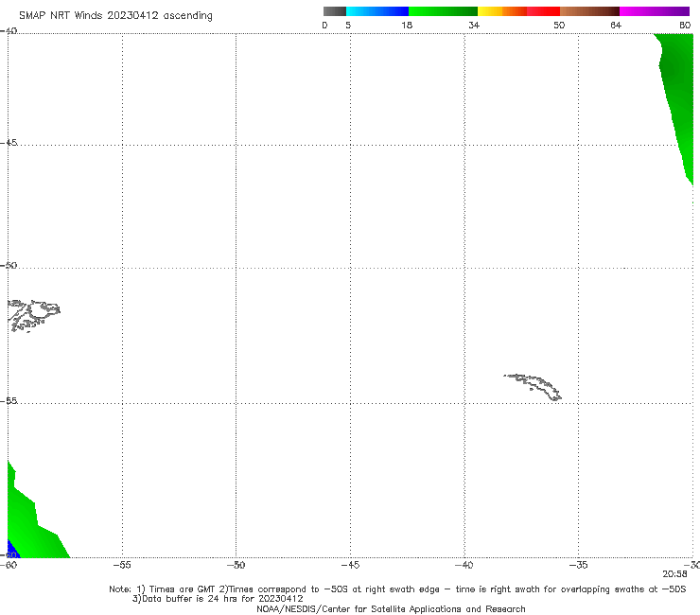Click the Falkland Islands outline

[x=33, y=315]
